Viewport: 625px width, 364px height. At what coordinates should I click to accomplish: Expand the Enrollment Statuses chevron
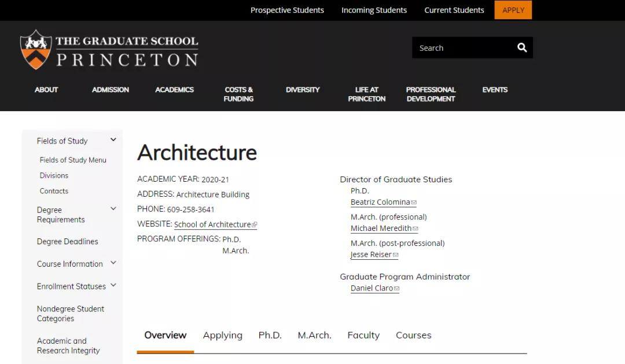pyautogui.click(x=113, y=285)
